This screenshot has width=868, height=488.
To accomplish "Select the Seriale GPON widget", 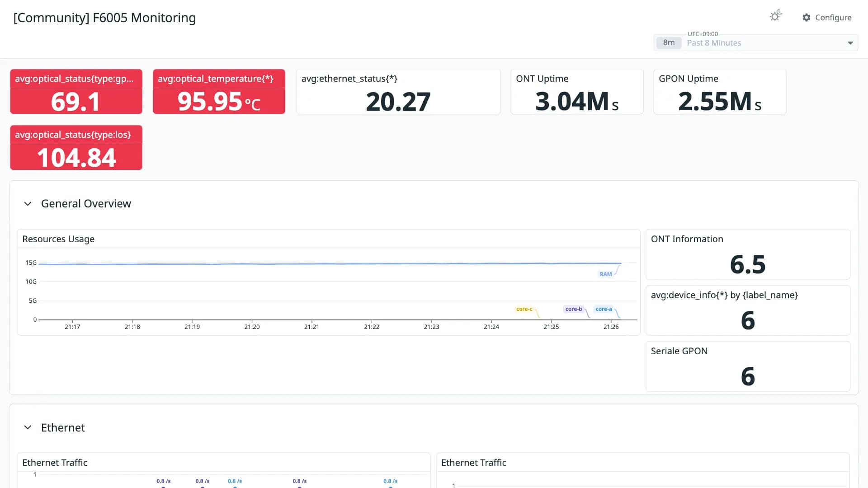I will 748,366.
